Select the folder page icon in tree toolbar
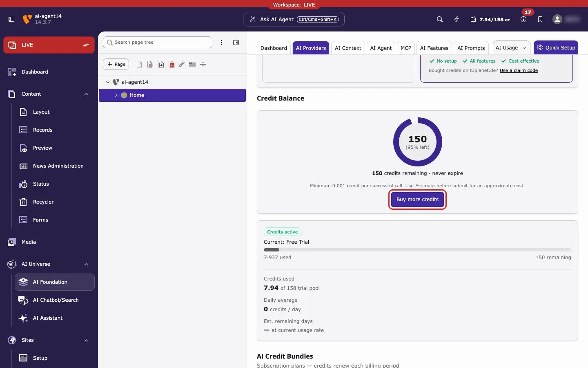The image size is (588, 368). pyautogui.click(x=192, y=64)
